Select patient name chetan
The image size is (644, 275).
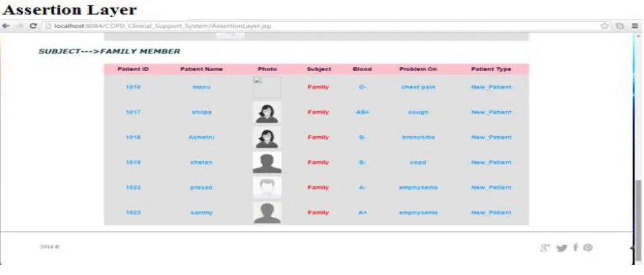(201, 162)
